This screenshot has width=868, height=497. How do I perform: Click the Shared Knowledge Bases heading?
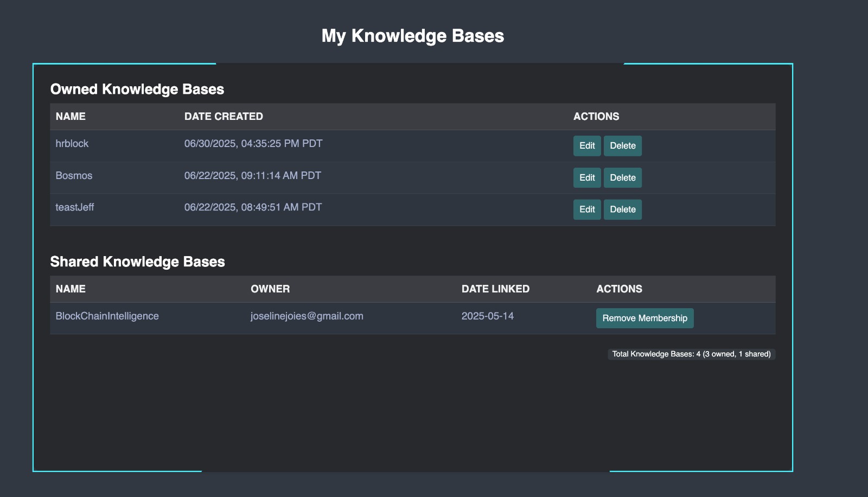click(x=138, y=262)
